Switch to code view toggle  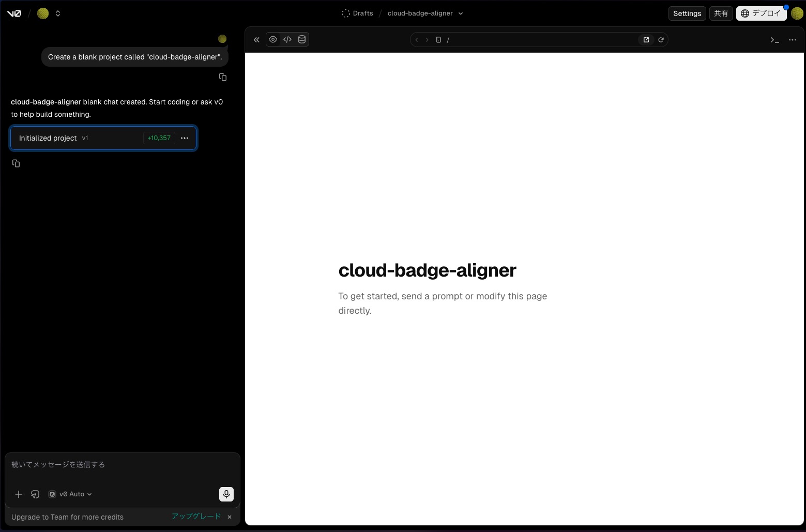[287, 39]
